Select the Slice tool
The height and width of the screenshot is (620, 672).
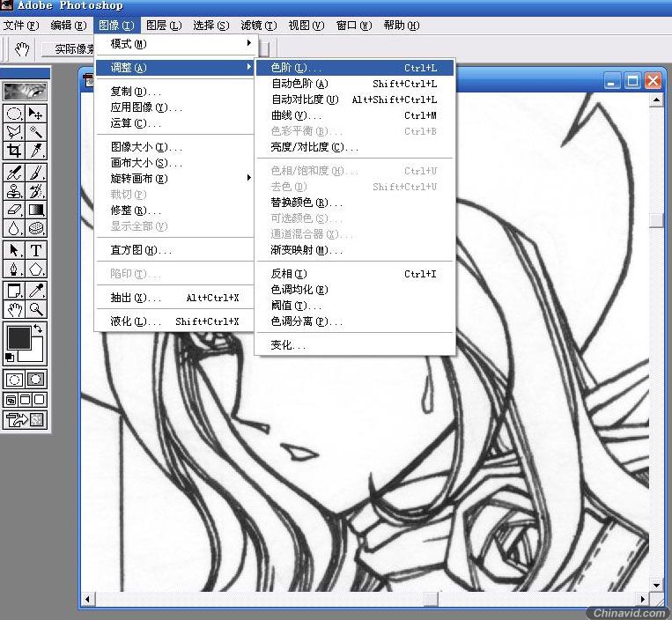35,151
